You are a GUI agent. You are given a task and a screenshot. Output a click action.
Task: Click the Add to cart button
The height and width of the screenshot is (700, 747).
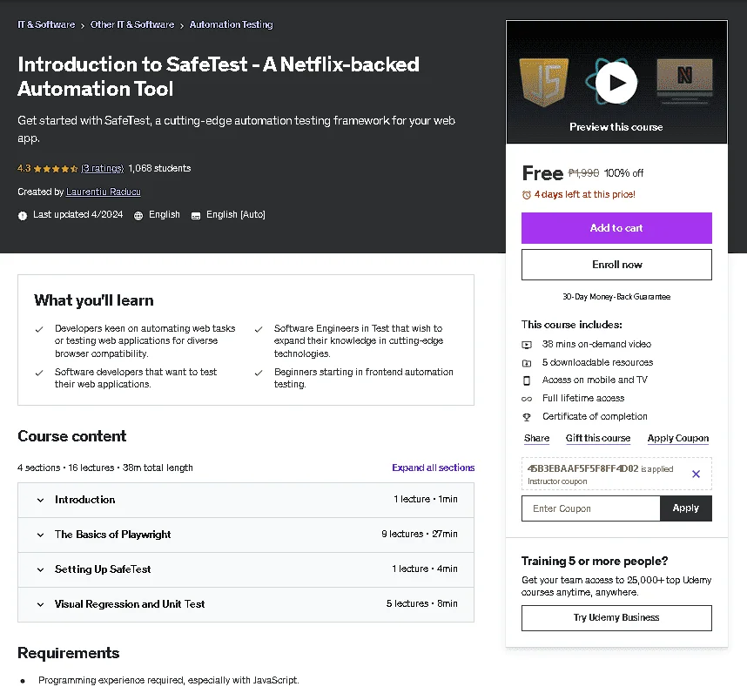point(616,228)
